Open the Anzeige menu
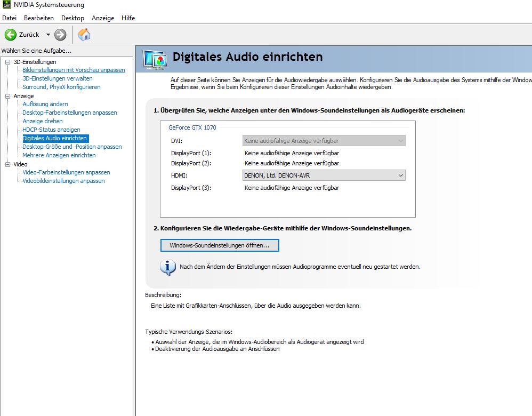Screen dimensions: 532x416 click(x=103, y=18)
